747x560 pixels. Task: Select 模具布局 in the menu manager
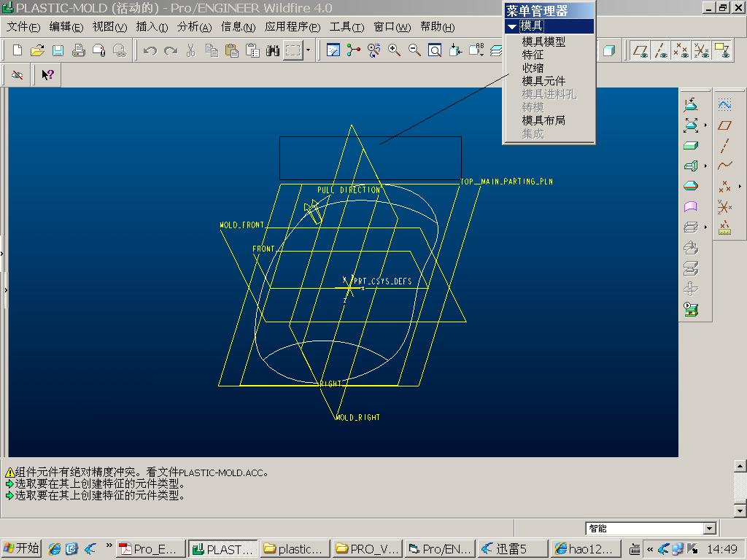click(543, 120)
